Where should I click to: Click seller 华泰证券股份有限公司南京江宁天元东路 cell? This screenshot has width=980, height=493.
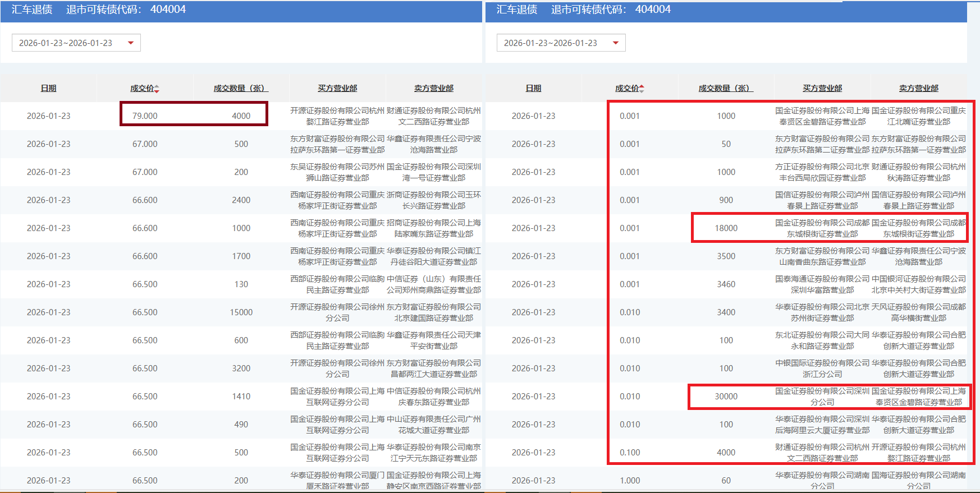pyautogui.click(x=434, y=453)
